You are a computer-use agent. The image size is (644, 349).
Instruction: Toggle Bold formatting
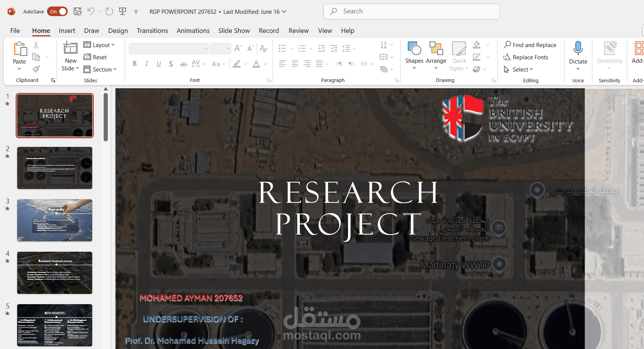(x=135, y=64)
